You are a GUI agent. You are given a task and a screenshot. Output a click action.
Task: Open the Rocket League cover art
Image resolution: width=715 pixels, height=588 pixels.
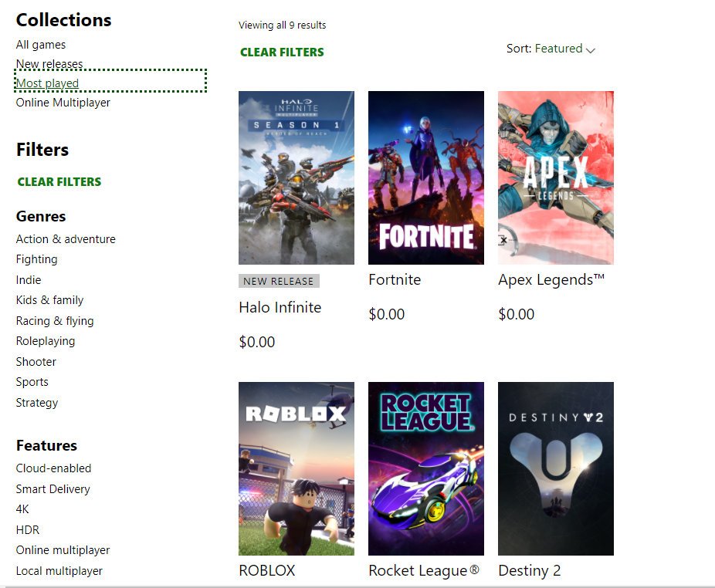point(426,468)
